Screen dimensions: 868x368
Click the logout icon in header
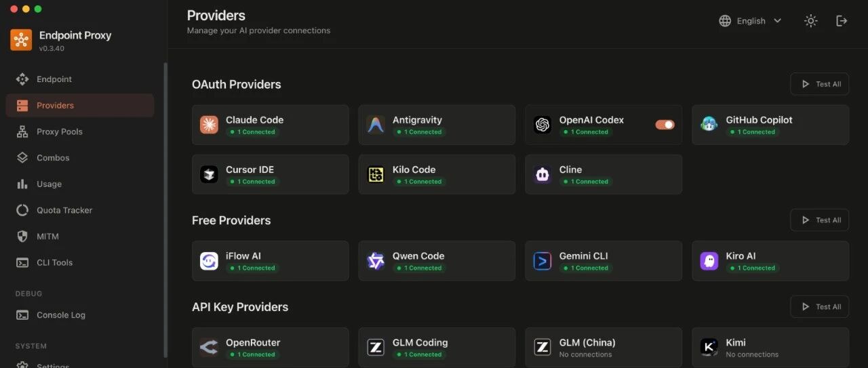pos(842,21)
